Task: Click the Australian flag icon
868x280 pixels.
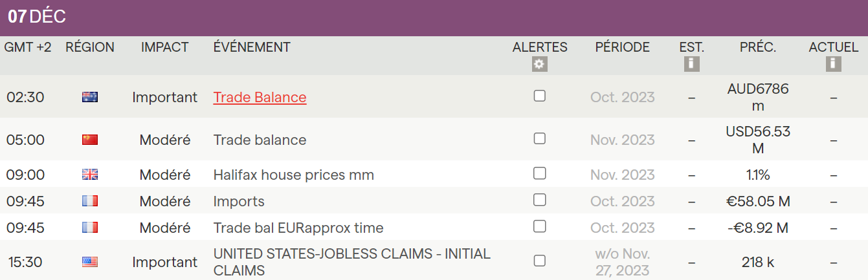Action: 90,97
